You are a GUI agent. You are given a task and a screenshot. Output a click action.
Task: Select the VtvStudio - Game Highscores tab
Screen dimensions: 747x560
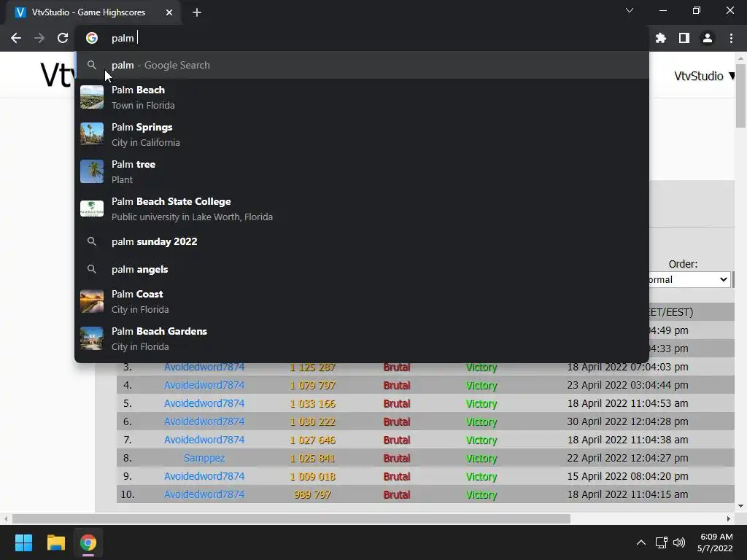click(93, 12)
